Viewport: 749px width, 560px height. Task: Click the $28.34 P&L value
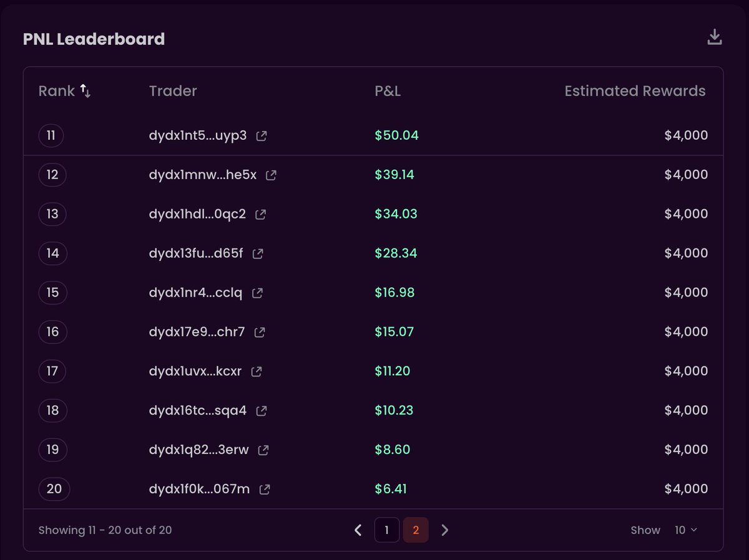(x=396, y=253)
